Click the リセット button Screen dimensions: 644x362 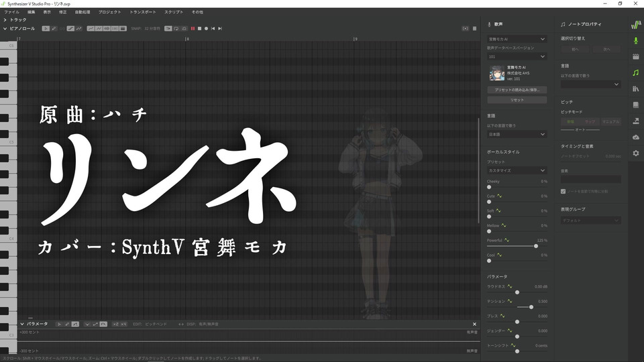tap(517, 100)
